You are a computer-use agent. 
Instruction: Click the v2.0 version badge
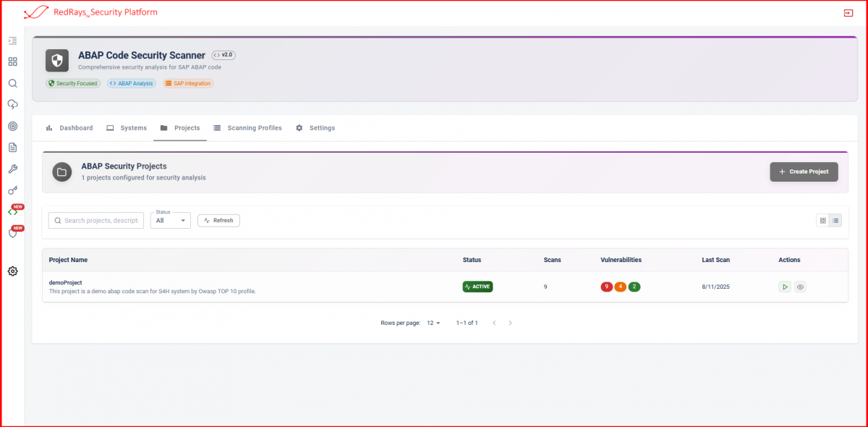point(224,55)
